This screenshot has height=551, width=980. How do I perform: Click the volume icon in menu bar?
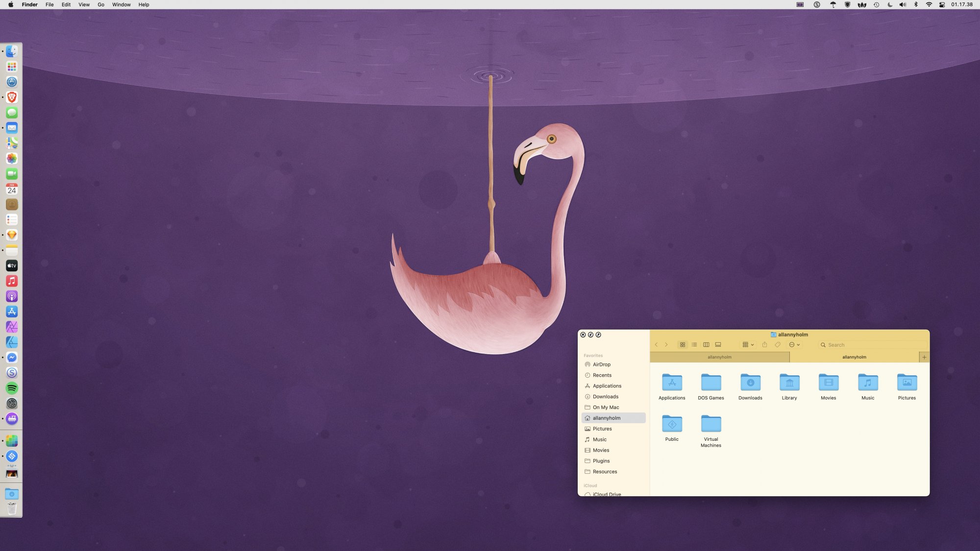[903, 4]
